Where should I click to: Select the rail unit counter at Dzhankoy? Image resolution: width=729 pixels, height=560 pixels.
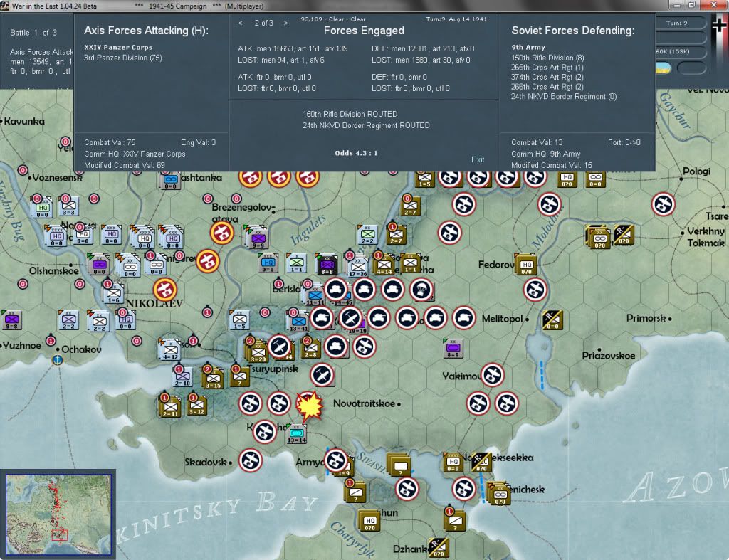(x=438, y=547)
